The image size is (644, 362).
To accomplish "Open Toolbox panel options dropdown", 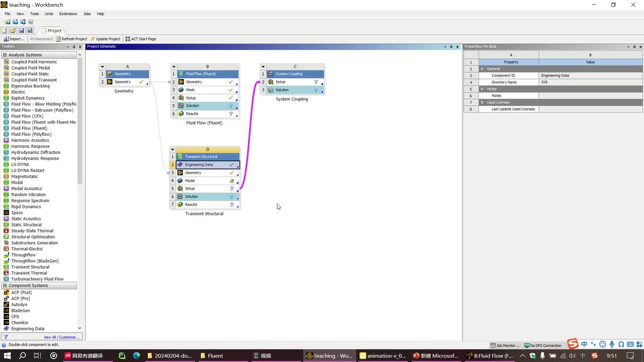I will click(67, 47).
